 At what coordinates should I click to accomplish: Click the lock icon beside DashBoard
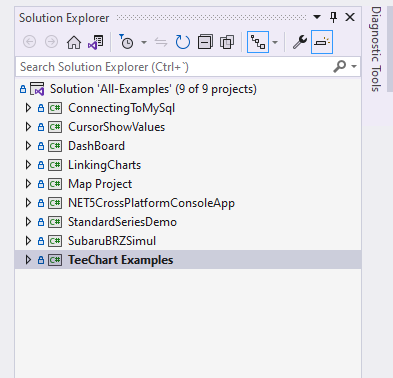pyautogui.click(x=41, y=146)
